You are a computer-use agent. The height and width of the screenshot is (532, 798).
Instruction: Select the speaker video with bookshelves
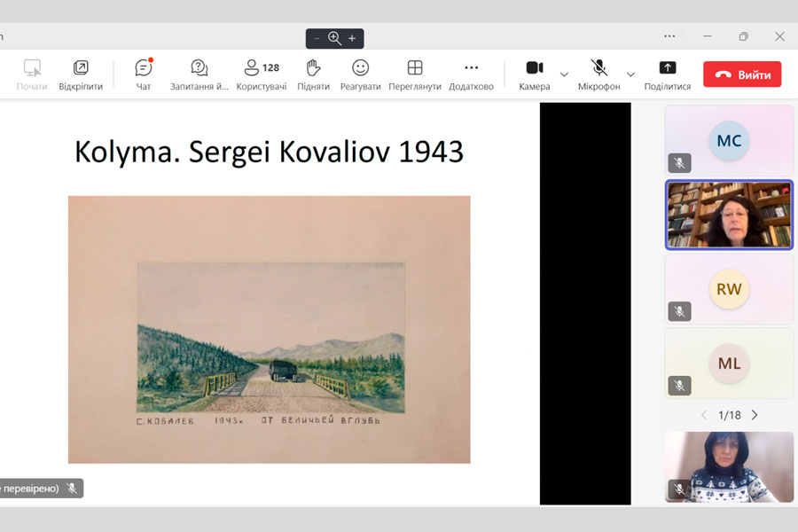(730, 215)
